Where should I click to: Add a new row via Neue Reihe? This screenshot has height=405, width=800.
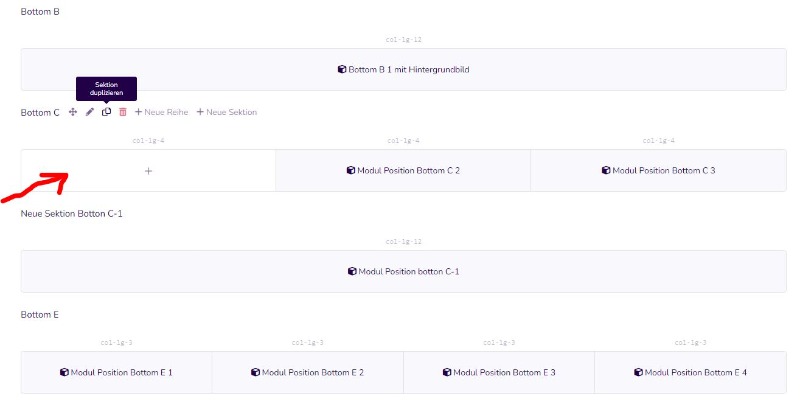pyautogui.click(x=161, y=112)
